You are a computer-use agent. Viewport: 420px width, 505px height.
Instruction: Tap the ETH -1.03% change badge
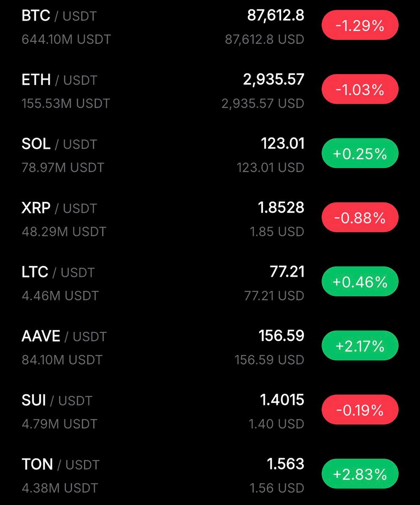coord(360,90)
